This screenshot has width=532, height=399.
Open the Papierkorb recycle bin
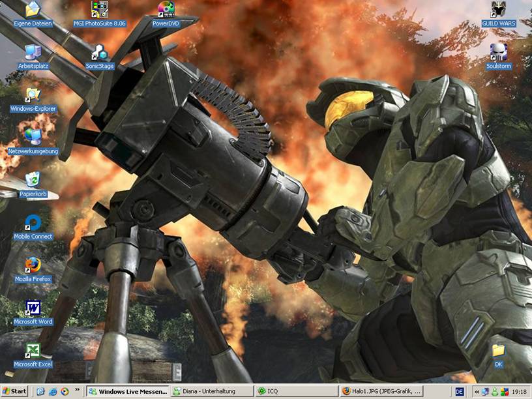(x=33, y=181)
